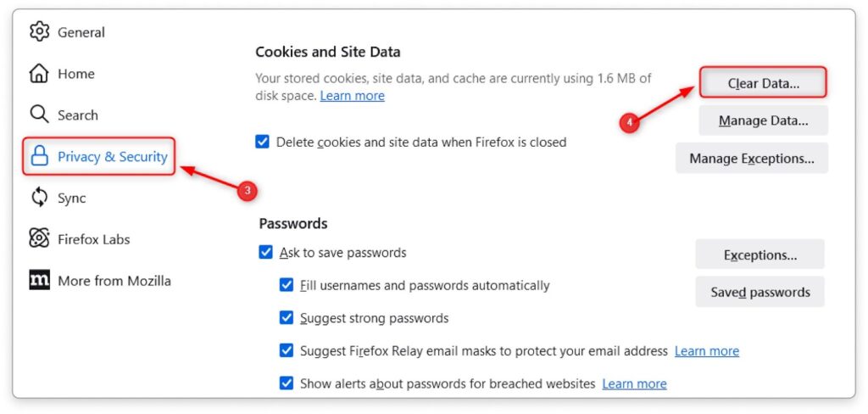Toggle Show alerts about breached websites
The height and width of the screenshot is (414, 868).
coord(287,383)
